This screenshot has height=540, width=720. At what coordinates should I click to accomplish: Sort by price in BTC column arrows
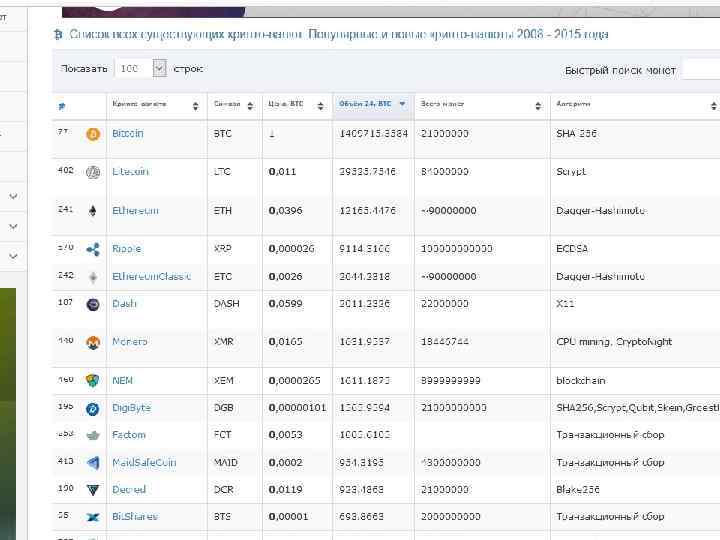point(321,106)
